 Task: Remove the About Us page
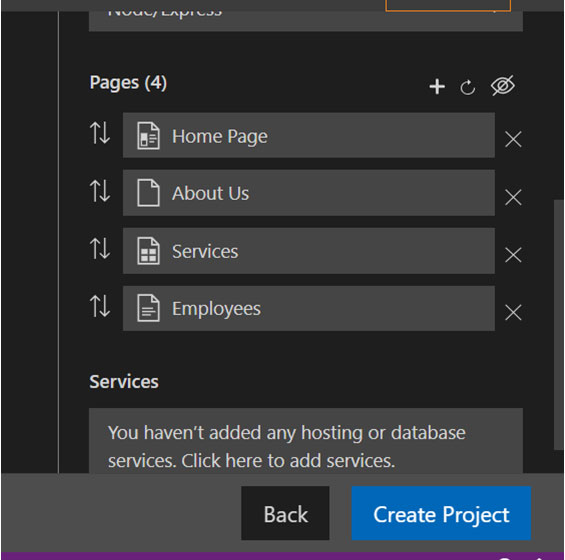coord(513,197)
